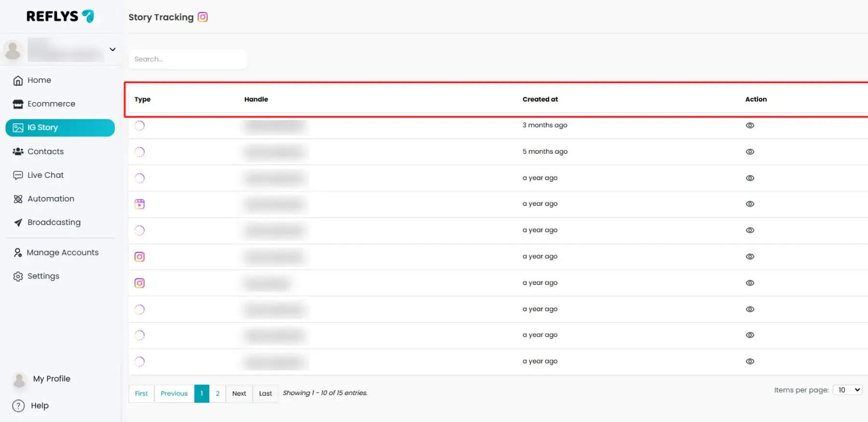Open My Profile at the sidebar bottom
Image resolution: width=868 pixels, height=422 pixels.
(51, 379)
